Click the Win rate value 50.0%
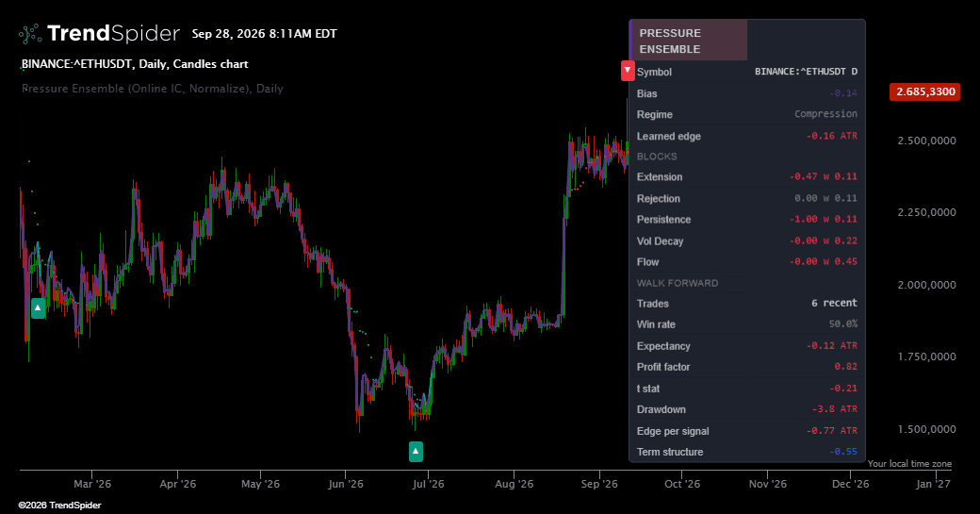This screenshot has width=980, height=514. [843, 323]
